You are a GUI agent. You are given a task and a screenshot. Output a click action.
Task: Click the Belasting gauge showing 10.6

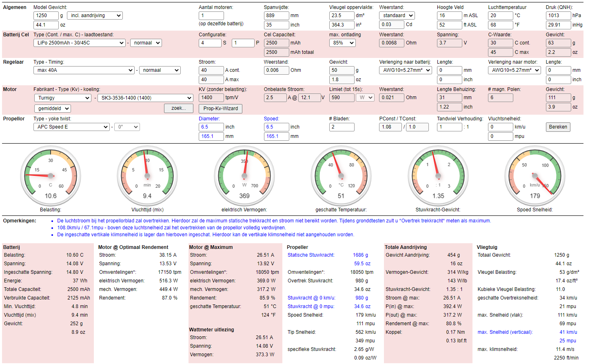click(51, 175)
